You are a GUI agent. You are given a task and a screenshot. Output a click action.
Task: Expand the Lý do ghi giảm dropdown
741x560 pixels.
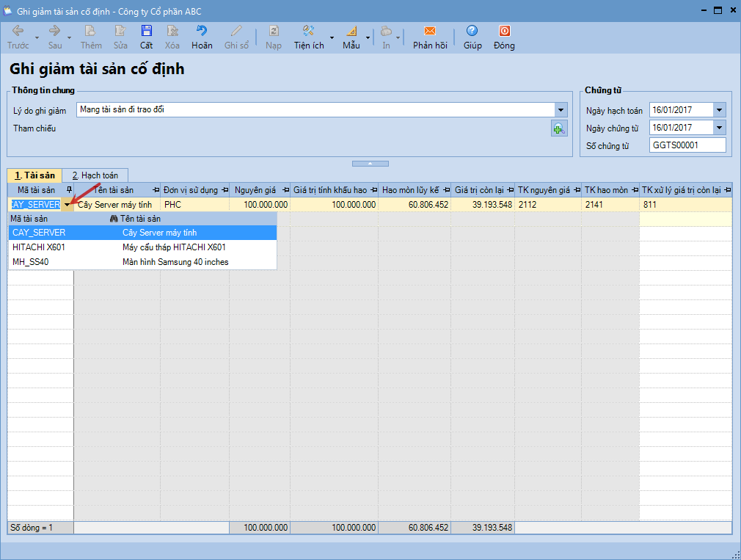click(x=561, y=110)
